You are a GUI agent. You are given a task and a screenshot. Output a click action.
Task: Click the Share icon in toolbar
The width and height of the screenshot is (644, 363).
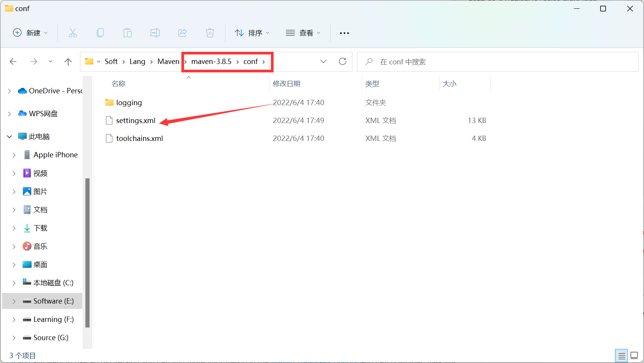point(183,33)
